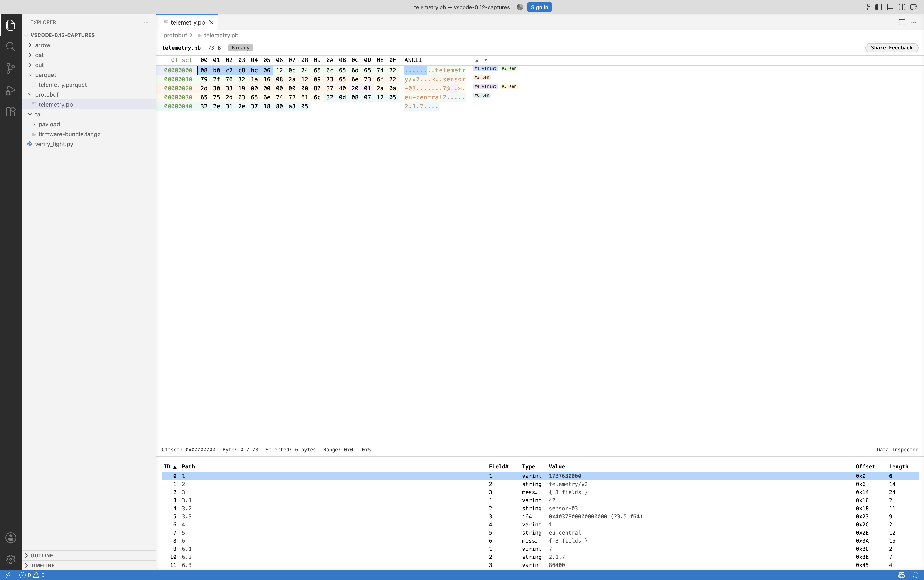The height and width of the screenshot is (580, 924).
Task: Click the #3 len field tag
Action: [482, 78]
